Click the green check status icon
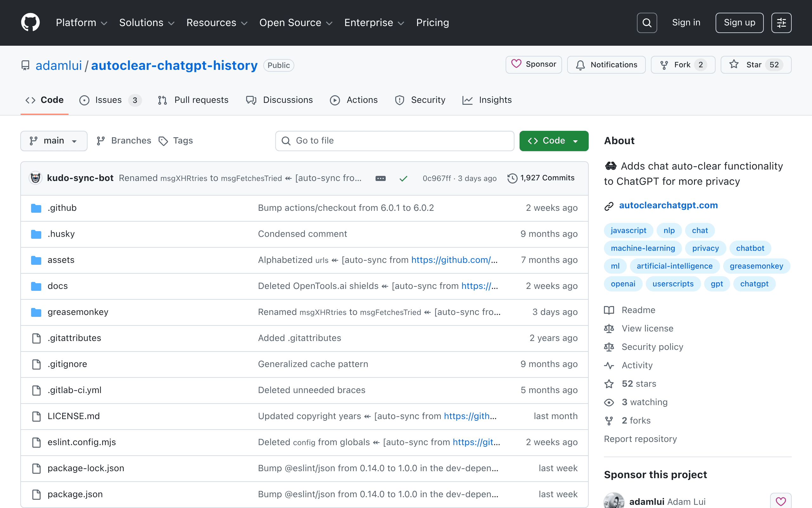This screenshot has height=508, width=812. pos(403,178)
